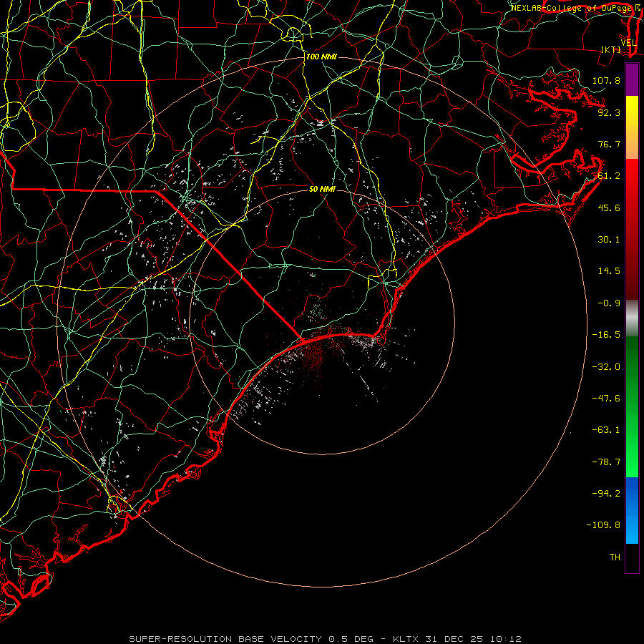Pick the blue segment of the color bar
Image resolution: width=644 pixels, height=644 pixels.
tap(632, 510)
